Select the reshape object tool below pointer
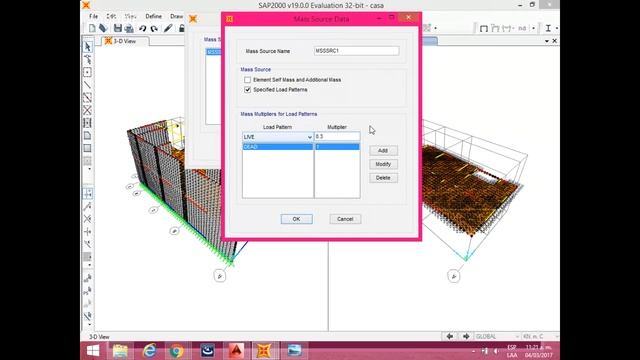Viewport: 640px width, 360px height. coord(87,60)
